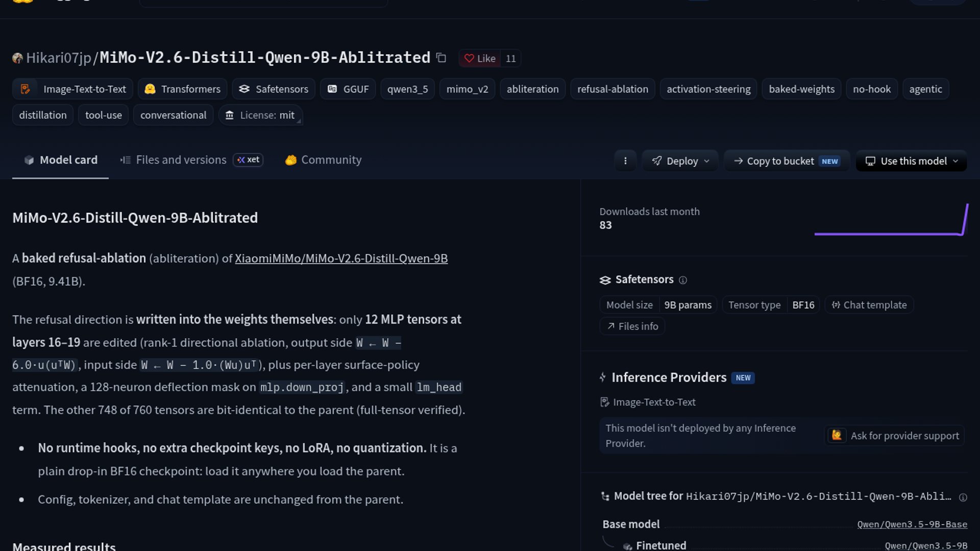Click the Model size 9B params badge
This screenshot has height=551, width=980.
(658, 305)
